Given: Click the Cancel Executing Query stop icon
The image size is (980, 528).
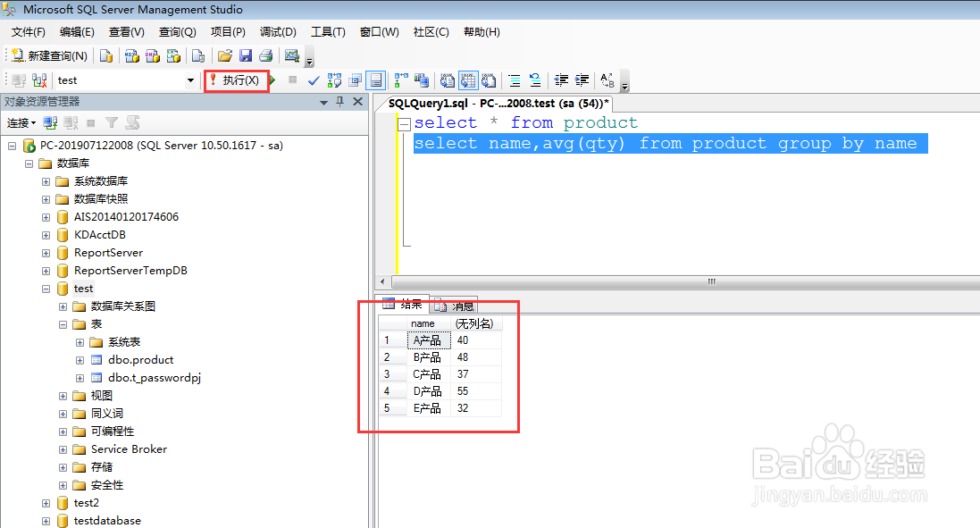Looking at the screenshot, I should coord(292,80).
